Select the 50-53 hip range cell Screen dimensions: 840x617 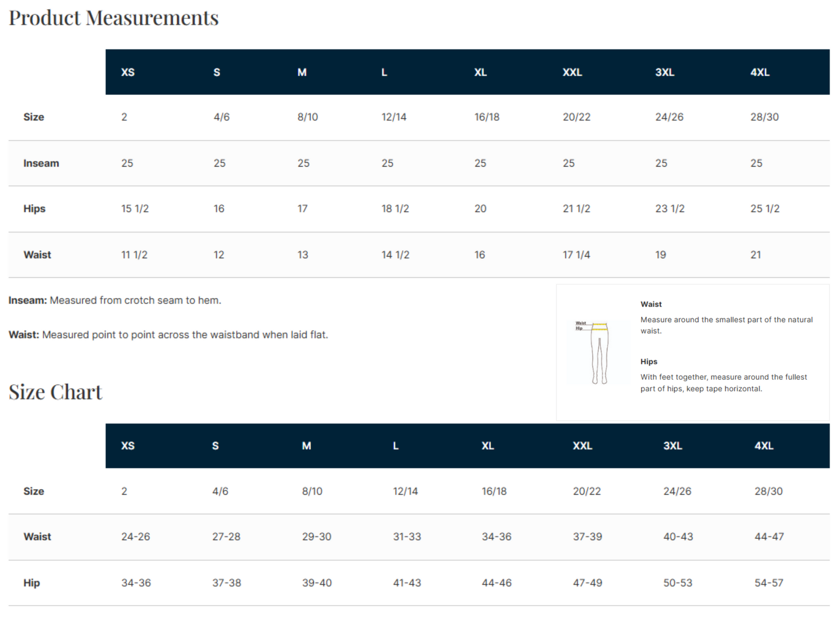point(678,583)
